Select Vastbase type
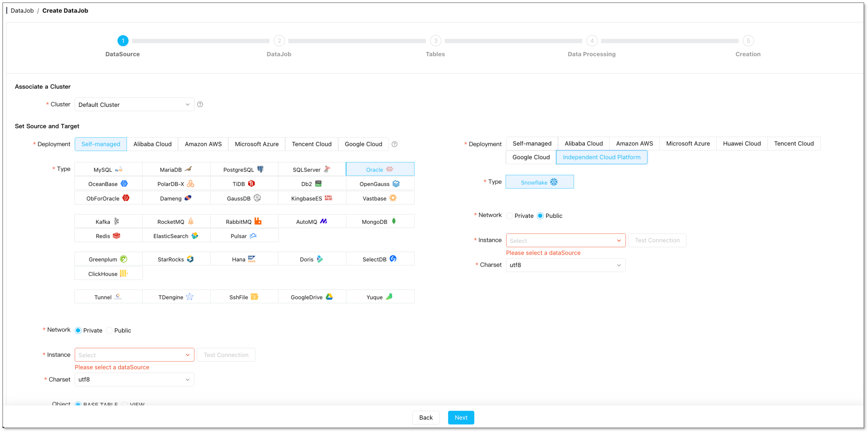The image size is (868, 432). (x=380, y=198)
